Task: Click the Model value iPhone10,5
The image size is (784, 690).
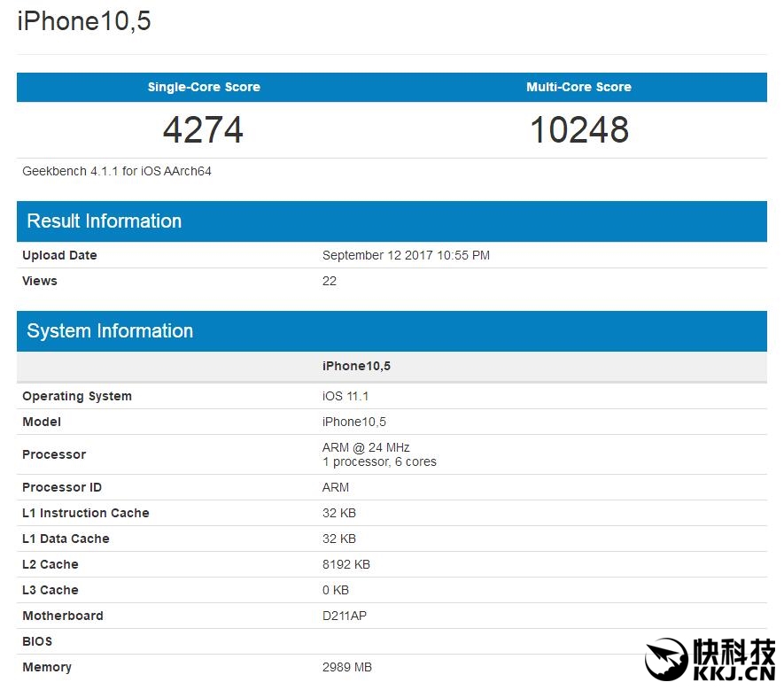Action: click(x=354, y=422)
